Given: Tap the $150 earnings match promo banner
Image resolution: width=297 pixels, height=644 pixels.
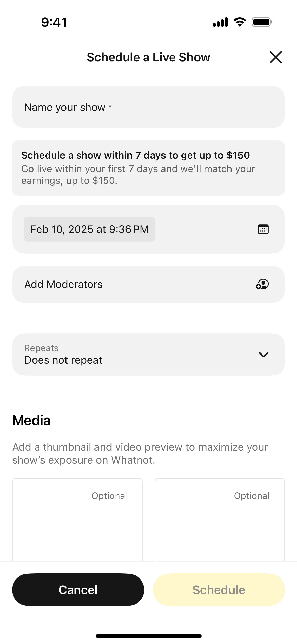Looking at the screenshot, I should (148, 168).
